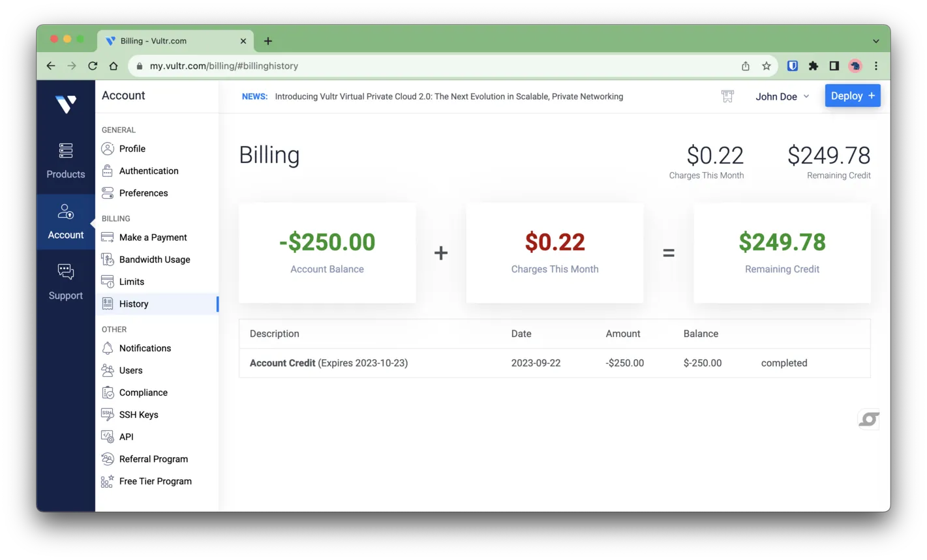The width and height of the screenshot is (927, 560).
Task: Bookmark this page with star icon
Action: pyautogui.click(x=767, y=66)
